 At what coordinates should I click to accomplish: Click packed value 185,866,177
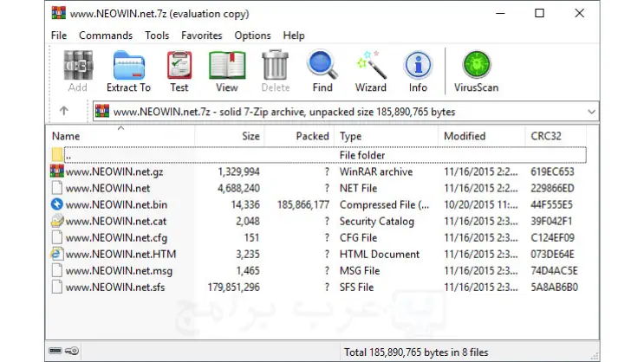[303, 204]
